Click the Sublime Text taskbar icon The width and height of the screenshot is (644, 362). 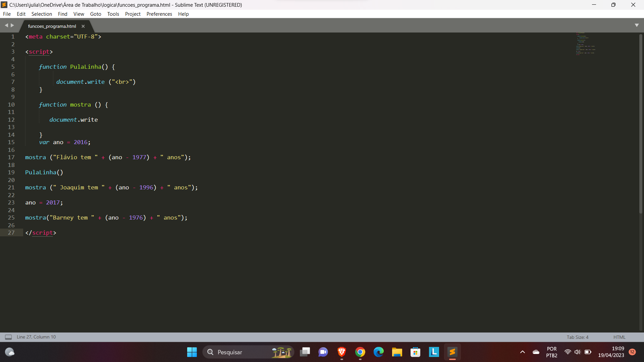click(x=452, y=352)
